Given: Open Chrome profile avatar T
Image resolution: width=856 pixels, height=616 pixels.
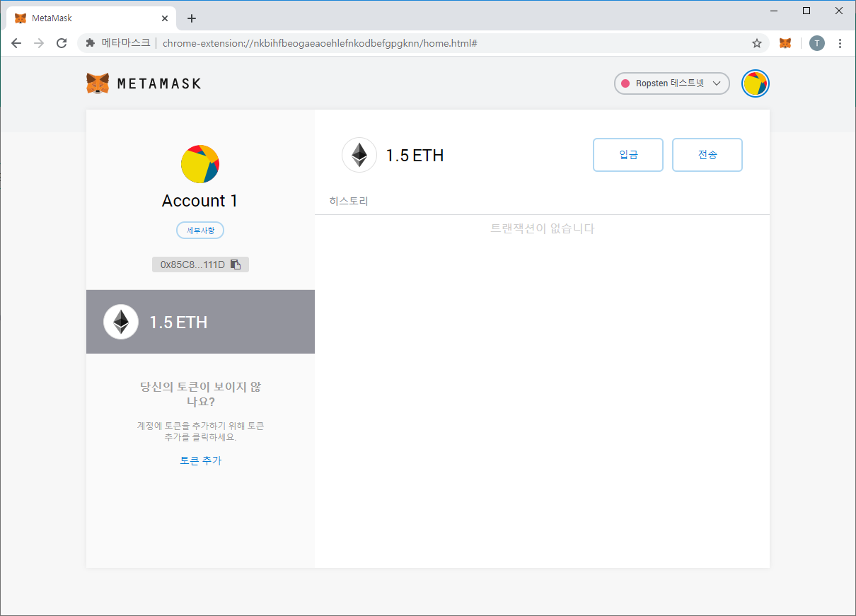Looking at the screenshot, I should coord(817,43).
